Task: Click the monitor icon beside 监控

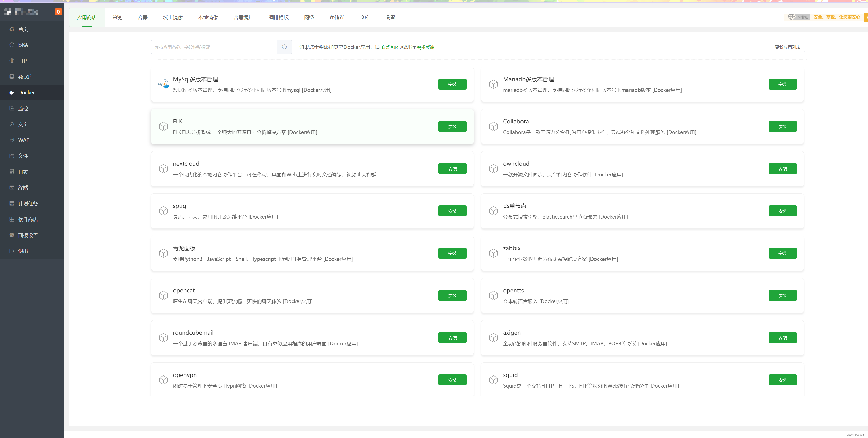Action: pos(12,108)
